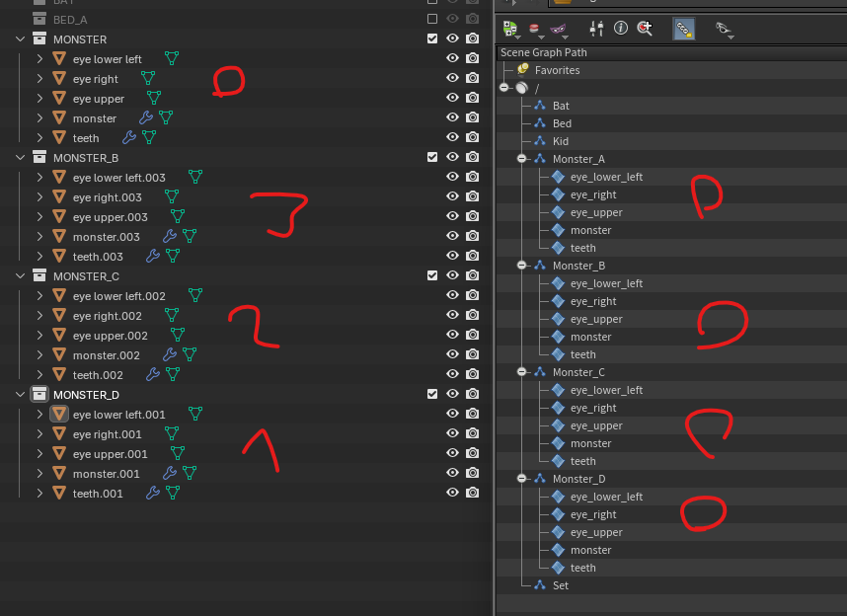Disable rendering for monster.001 via camera icon

pyautogui.click(x=473, y=473)
